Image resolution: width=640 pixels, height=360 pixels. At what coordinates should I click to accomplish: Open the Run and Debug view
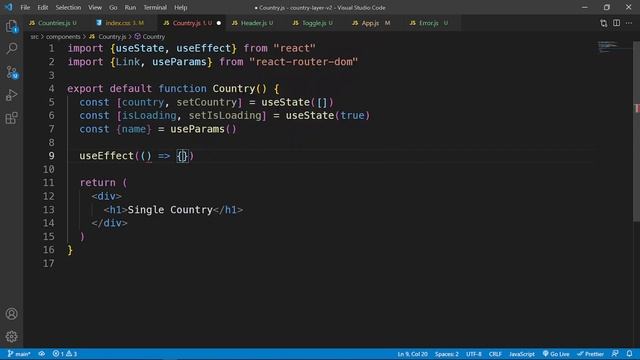11,96
